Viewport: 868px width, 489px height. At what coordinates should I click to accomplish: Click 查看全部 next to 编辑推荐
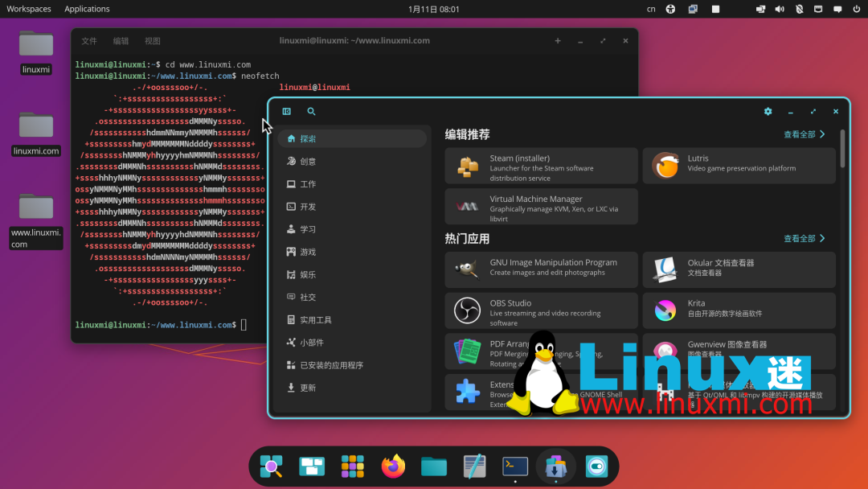[x=800, y=134]
